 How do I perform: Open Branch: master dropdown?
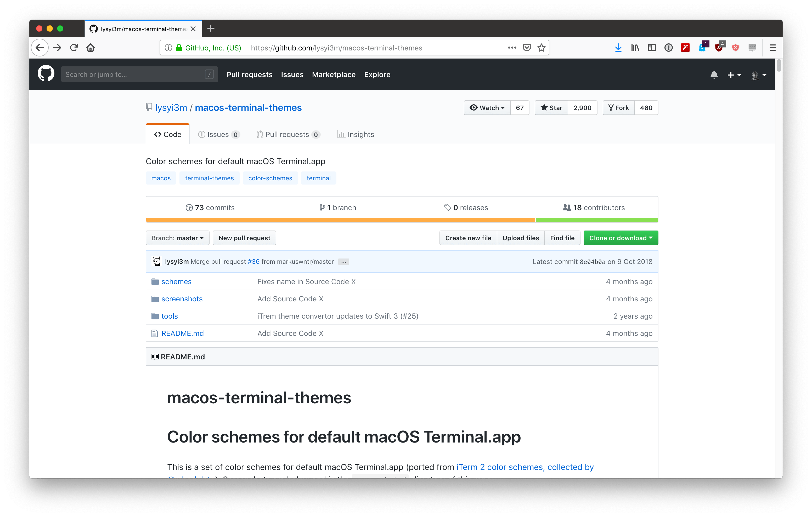tap(177, 238)
